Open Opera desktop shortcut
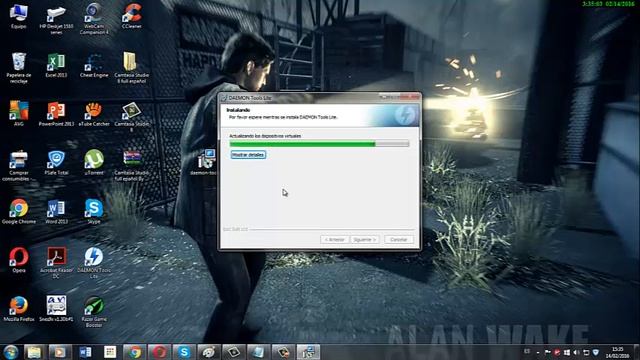 click(19, 260)
